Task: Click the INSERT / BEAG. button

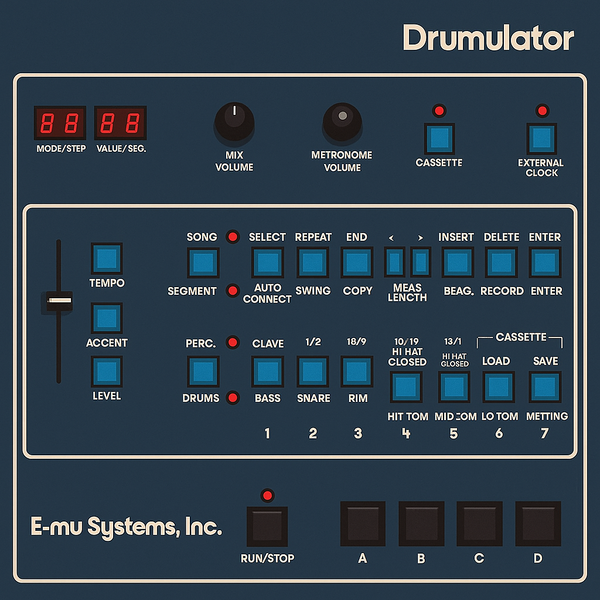Action: (x=458, y=262)
